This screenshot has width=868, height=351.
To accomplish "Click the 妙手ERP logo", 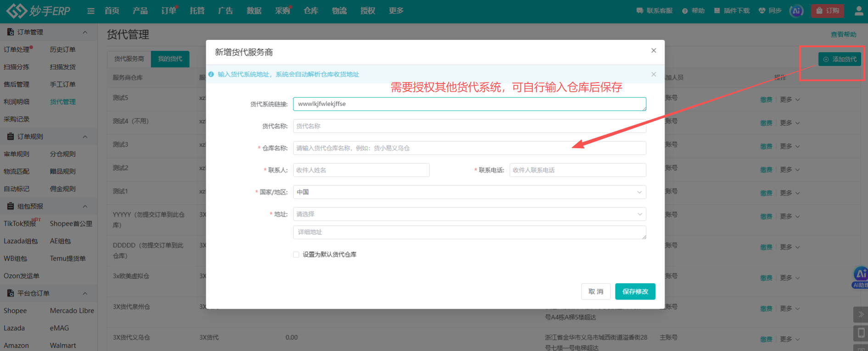I will click(x=39, y=11).
